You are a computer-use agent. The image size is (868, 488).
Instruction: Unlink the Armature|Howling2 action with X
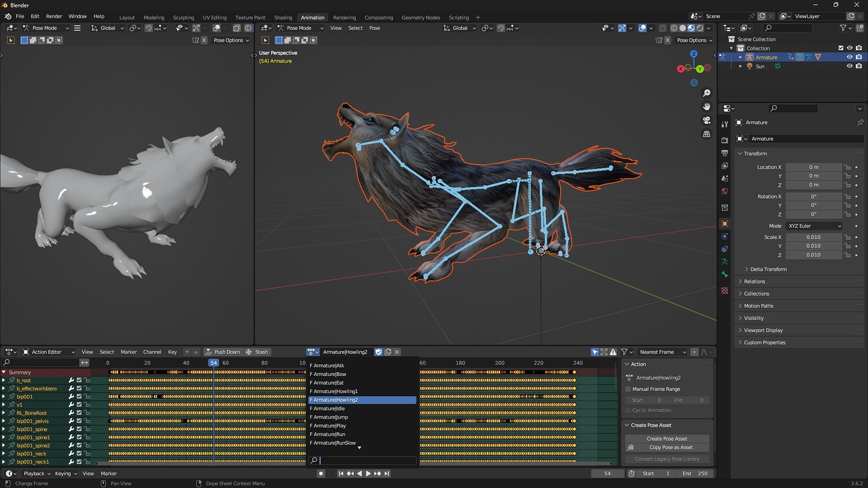pyautogui.click(x=397, y=352)
